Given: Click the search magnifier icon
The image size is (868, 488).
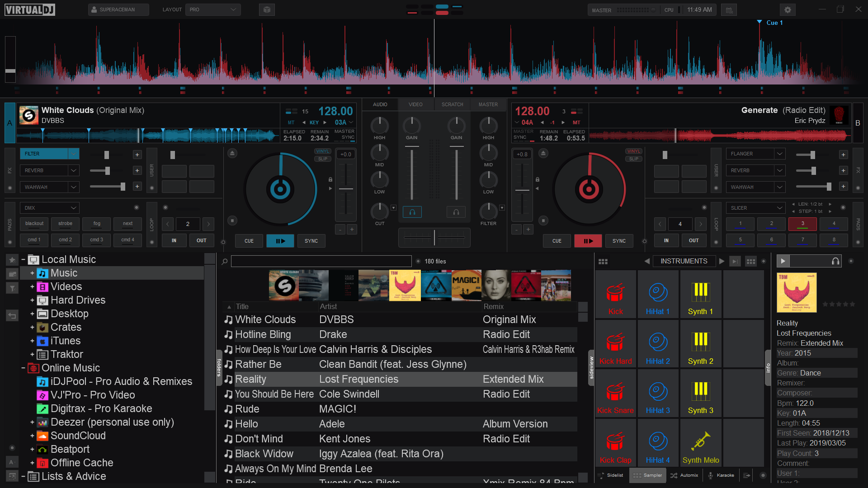Looking at the screenshot, I should coord(225,261).
